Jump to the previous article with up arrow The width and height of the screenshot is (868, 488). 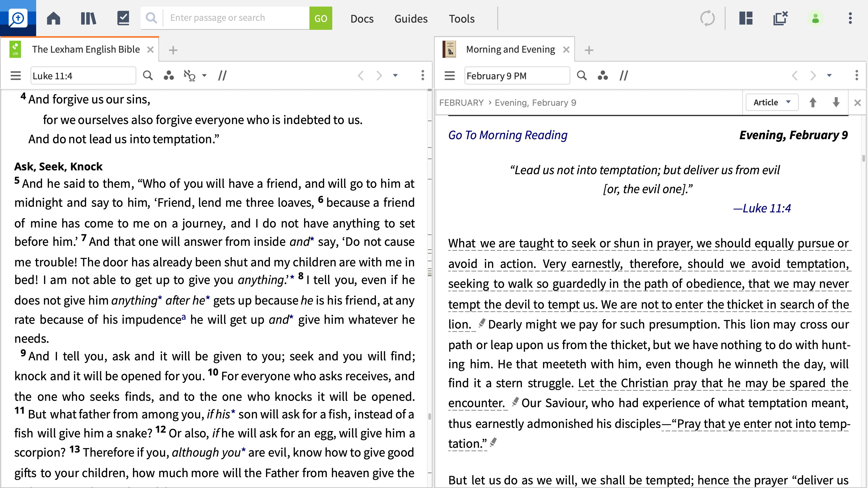813,102
